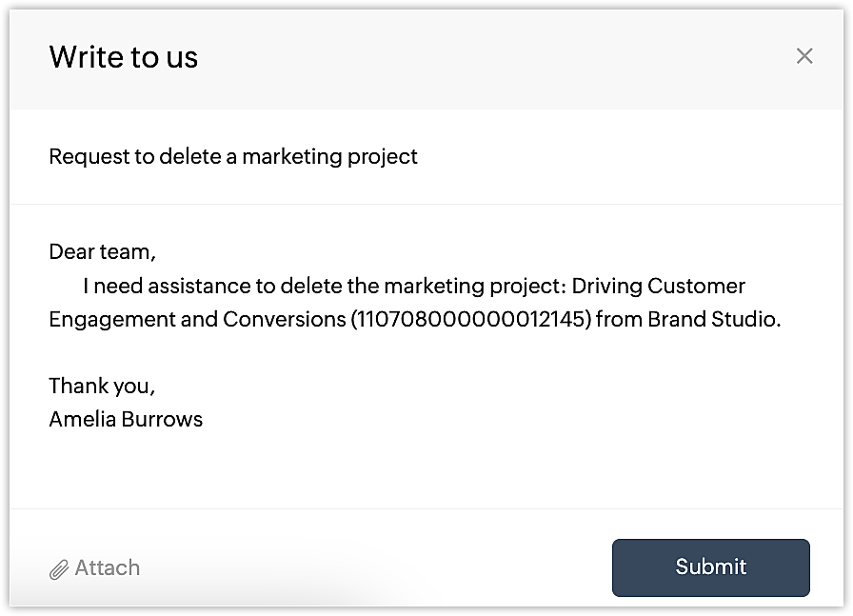Click the Write to us heading
The height and width of the screenshot is (616, 853).
[124, 56]
